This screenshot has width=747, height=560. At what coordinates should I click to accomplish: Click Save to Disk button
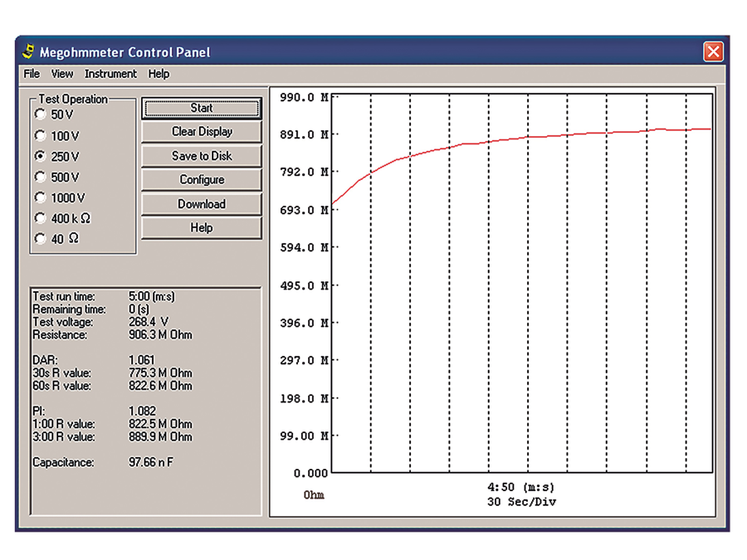(202, 156)
